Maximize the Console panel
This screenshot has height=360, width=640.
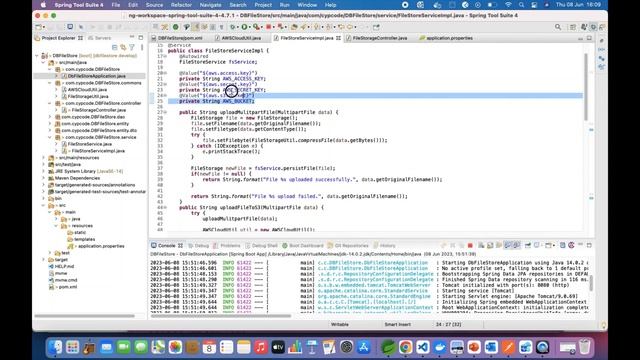[x=589, y=245]
